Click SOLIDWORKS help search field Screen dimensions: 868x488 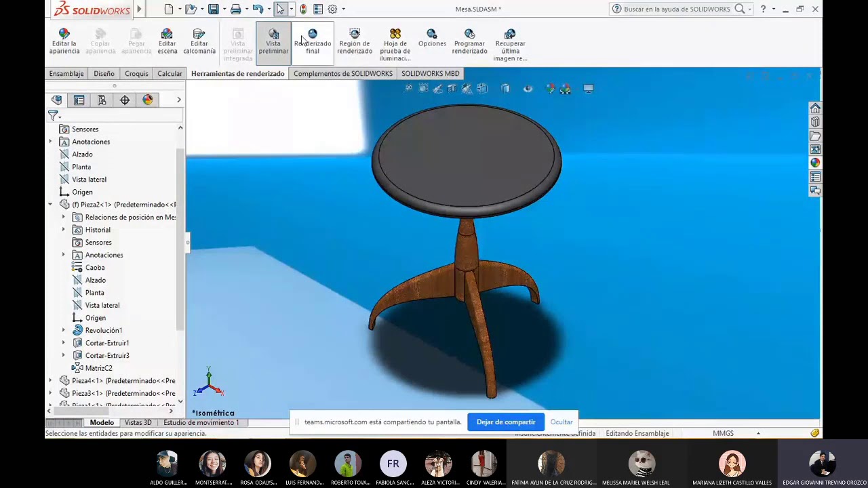pyautogui.click(x=676, y=9)
